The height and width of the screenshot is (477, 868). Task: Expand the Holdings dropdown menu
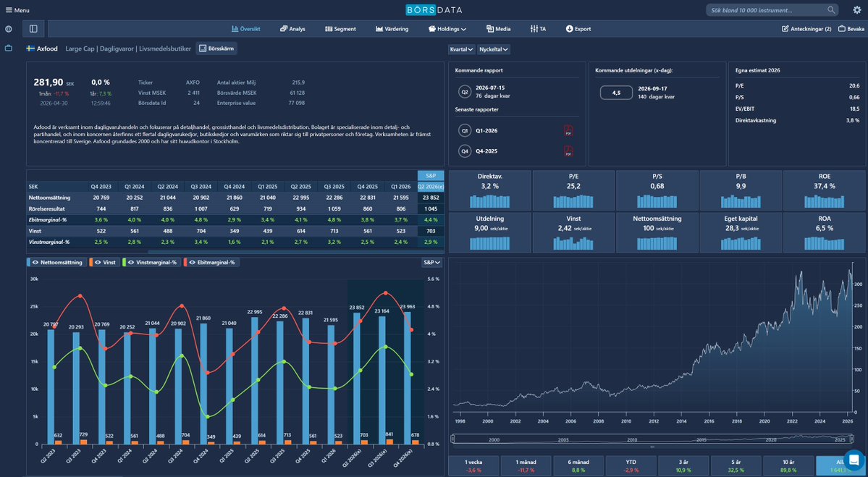(x=447, y=29)
